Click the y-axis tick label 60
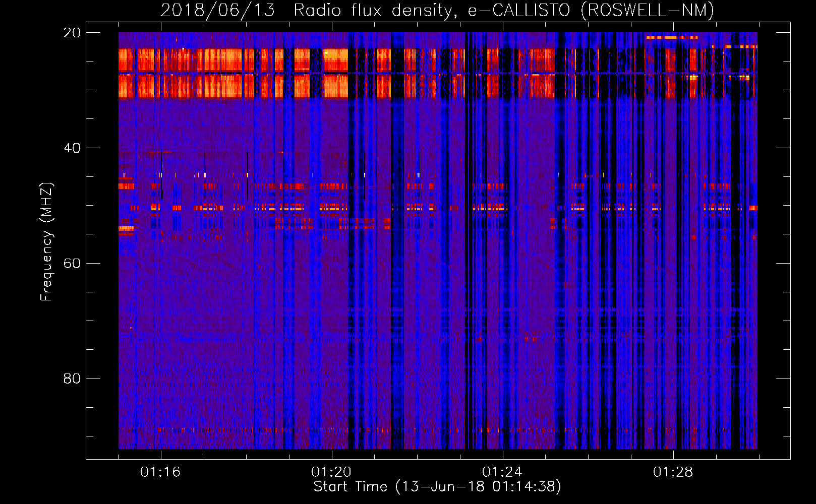Viewport: 816px width, 504px height. coord(72,264)
